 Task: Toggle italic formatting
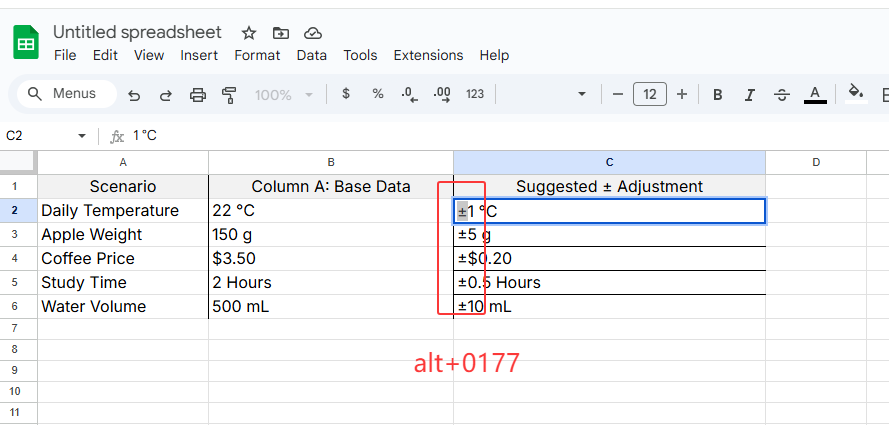click(x=749, y=95)
